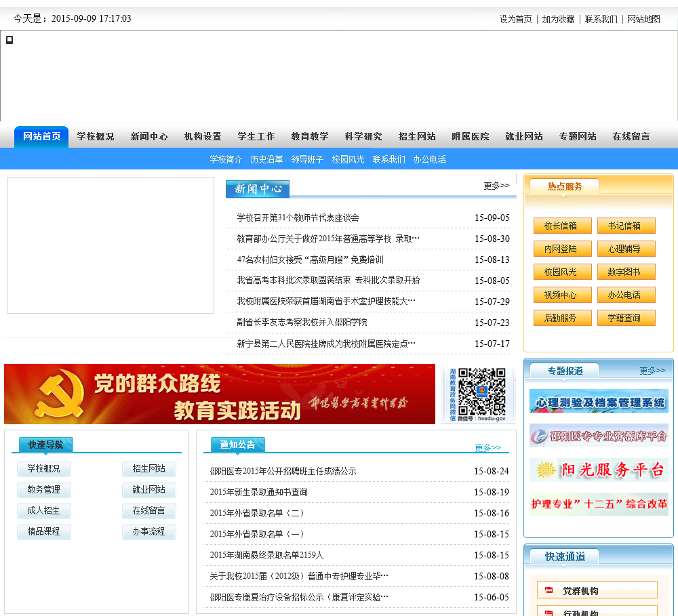Open the 网站首页 tab
This screenshot has width=678, height=616.
point(41,137)
